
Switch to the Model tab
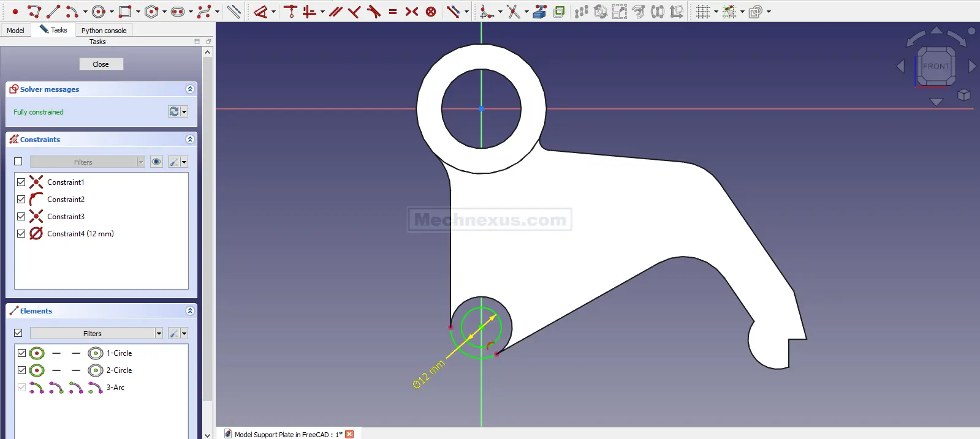click(15, 30)
